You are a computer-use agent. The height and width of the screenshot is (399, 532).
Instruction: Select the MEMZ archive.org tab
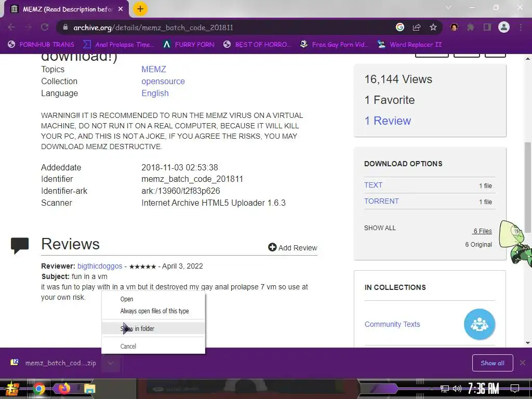[66, 9]
